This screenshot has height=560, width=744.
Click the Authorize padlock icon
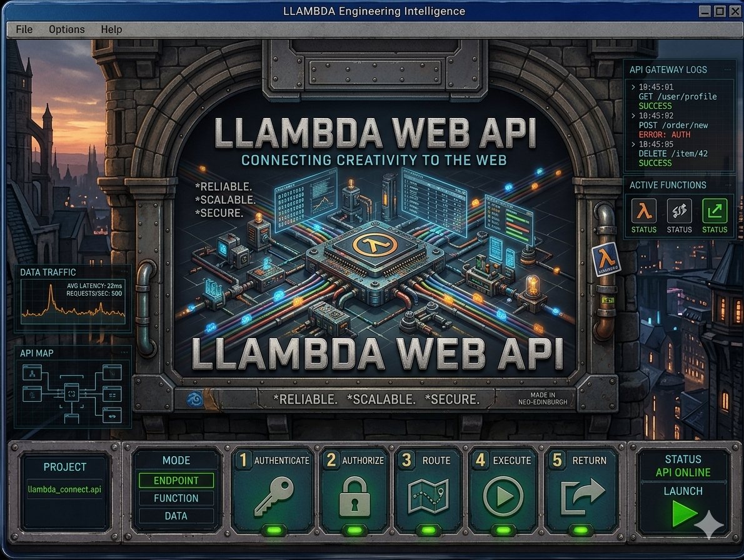[354, 496]
